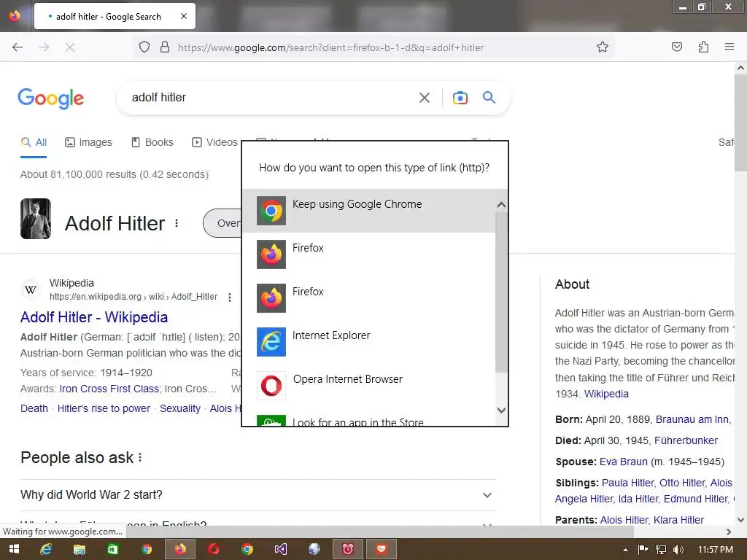Open the Führerbunker link
Screen dimensions: 747x560
coord(686,440)
